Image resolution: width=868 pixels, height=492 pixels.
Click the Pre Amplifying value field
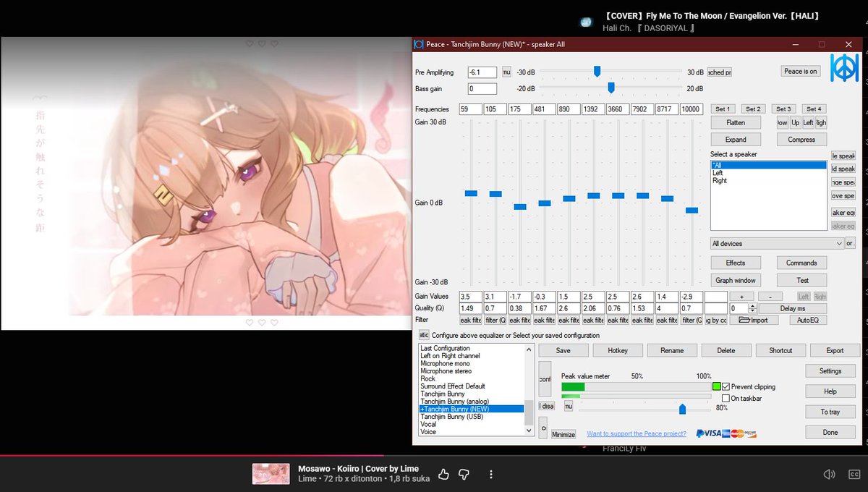pos(482,72)
